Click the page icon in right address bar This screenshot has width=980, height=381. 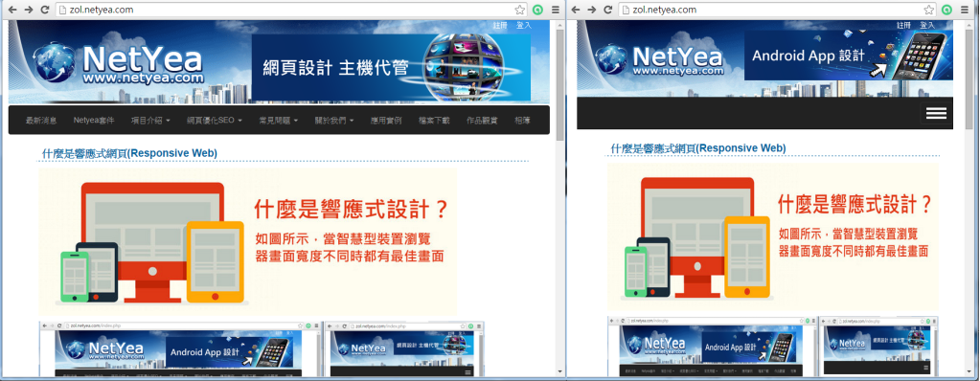625,10
